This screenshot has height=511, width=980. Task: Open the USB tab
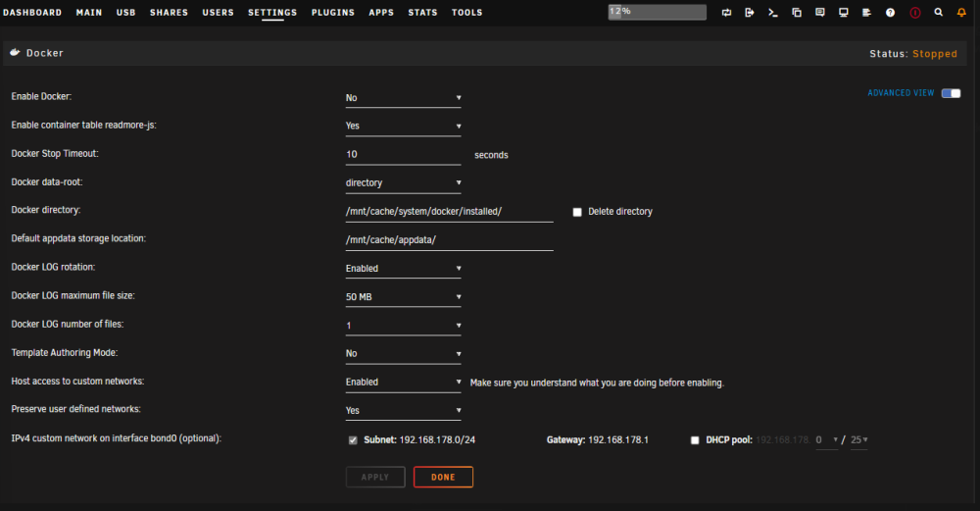[x=125, y=13]
